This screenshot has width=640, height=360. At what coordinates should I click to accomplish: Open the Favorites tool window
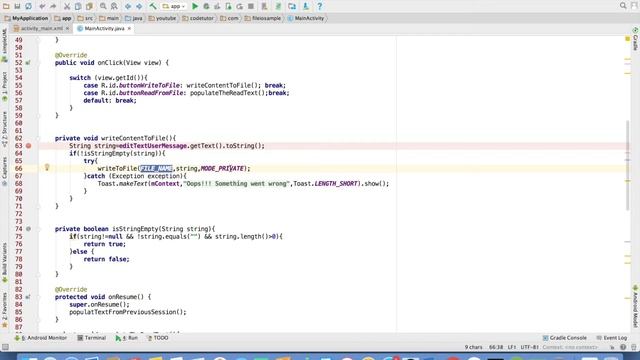coord(4,310)
